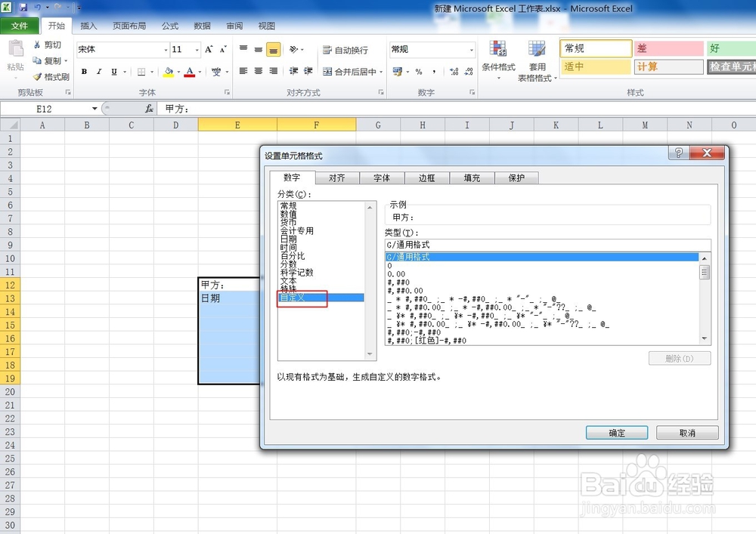Open the font color dropdown arrow
The height and width of the screenshot is (534, 756).
200,72
